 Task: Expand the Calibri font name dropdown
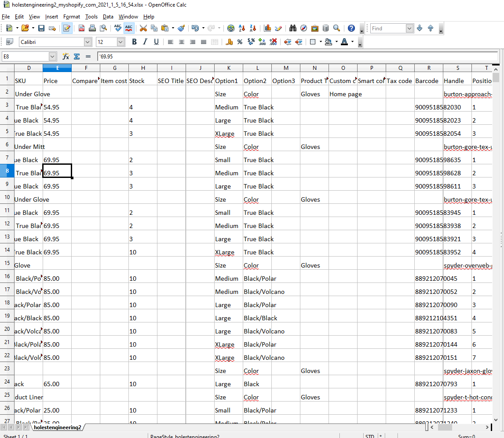point(87,42)
